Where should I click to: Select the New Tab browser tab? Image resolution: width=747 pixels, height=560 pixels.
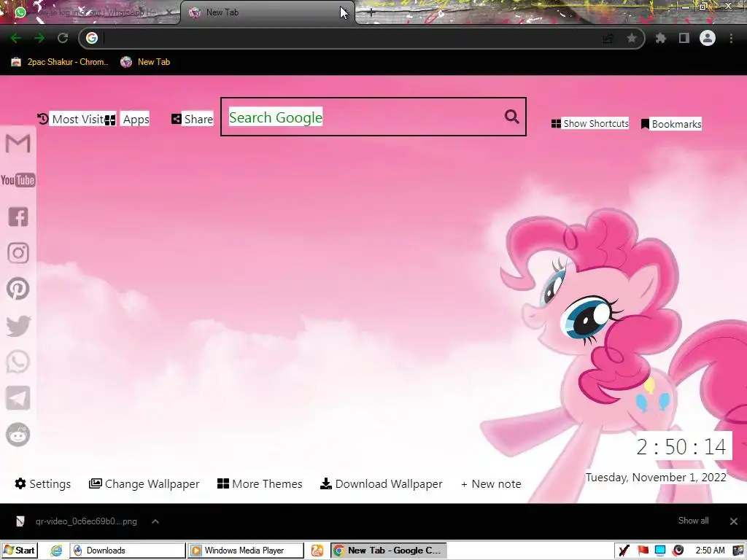(267, 12)
